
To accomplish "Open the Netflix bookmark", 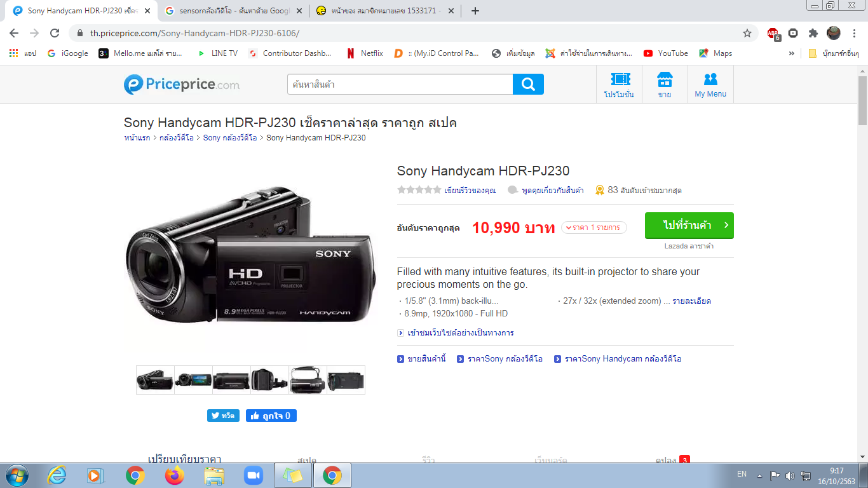I will 365,53.
